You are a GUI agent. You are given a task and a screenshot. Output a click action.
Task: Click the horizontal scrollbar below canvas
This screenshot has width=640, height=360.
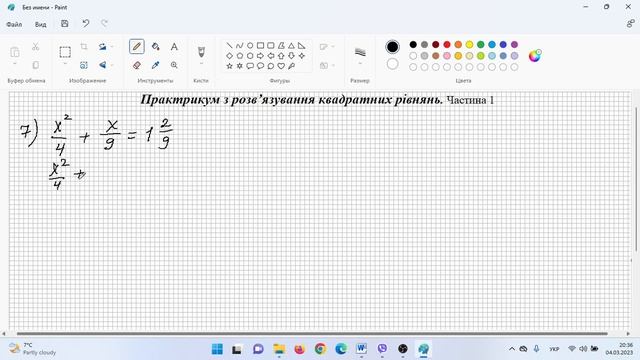[x=312, y=333]
